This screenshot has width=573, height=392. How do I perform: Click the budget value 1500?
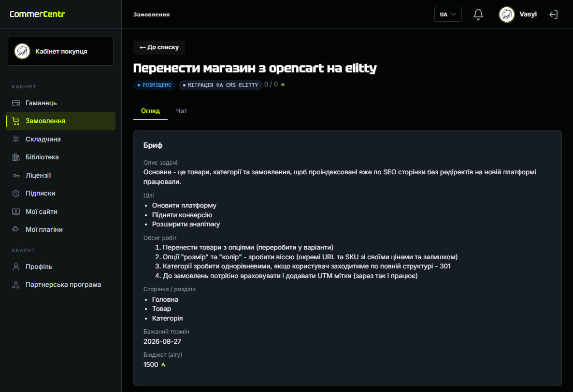[151, 364]
